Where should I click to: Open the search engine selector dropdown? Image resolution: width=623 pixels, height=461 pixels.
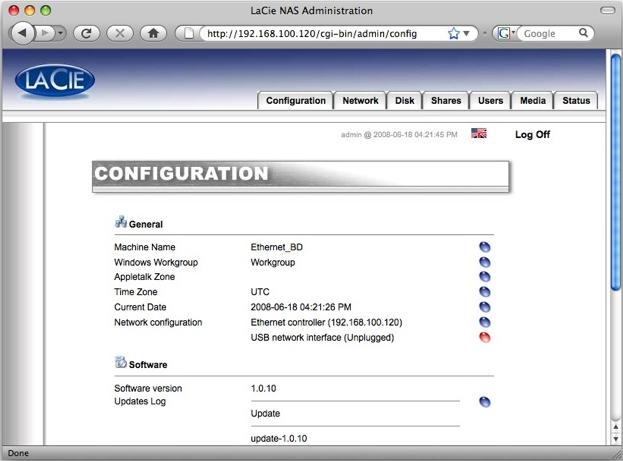pos(508,33)
